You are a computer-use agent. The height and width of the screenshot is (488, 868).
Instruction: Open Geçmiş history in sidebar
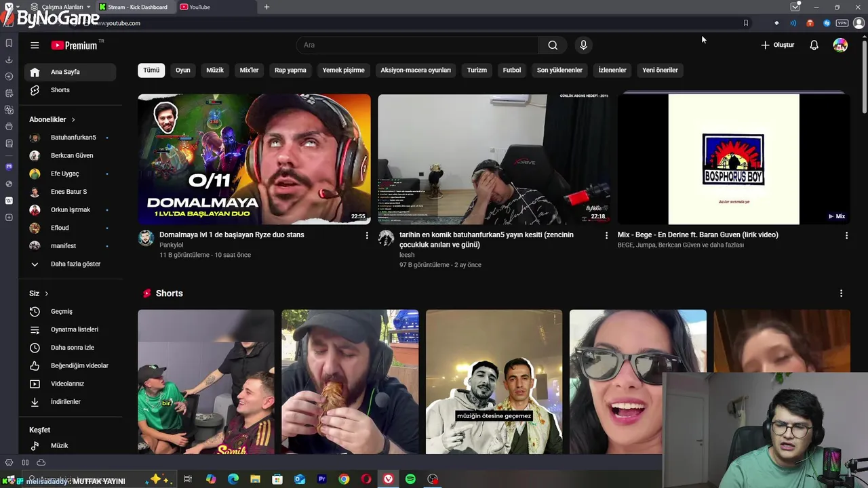(71, 311)
